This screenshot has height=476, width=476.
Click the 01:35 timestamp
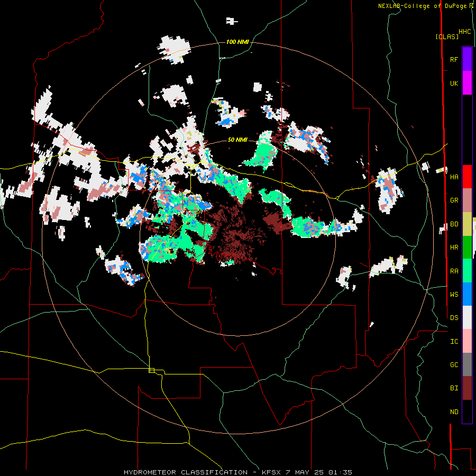pyautogui.click(x=341, y=472)
